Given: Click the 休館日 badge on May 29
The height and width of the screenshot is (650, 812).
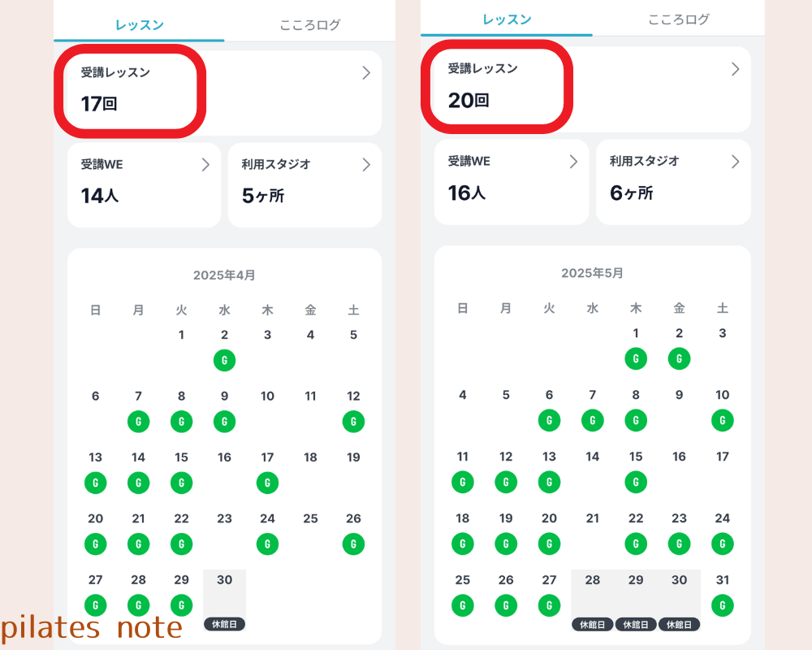Looking at the screenshot, I should pos(636,625).
